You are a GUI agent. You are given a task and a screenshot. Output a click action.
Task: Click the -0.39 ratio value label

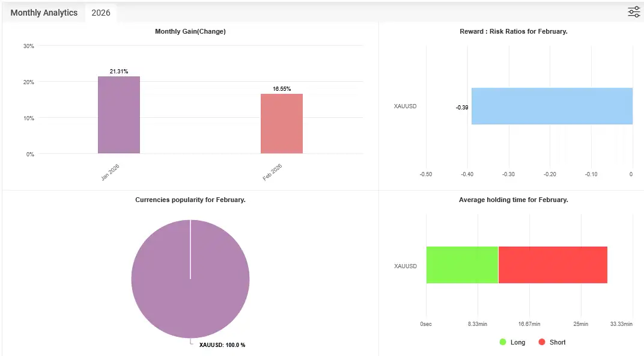point(462,107)
